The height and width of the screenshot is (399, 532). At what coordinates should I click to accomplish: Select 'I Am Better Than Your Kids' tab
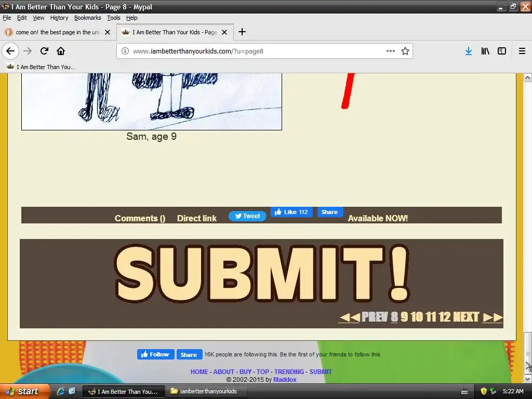tap(175, 32)
